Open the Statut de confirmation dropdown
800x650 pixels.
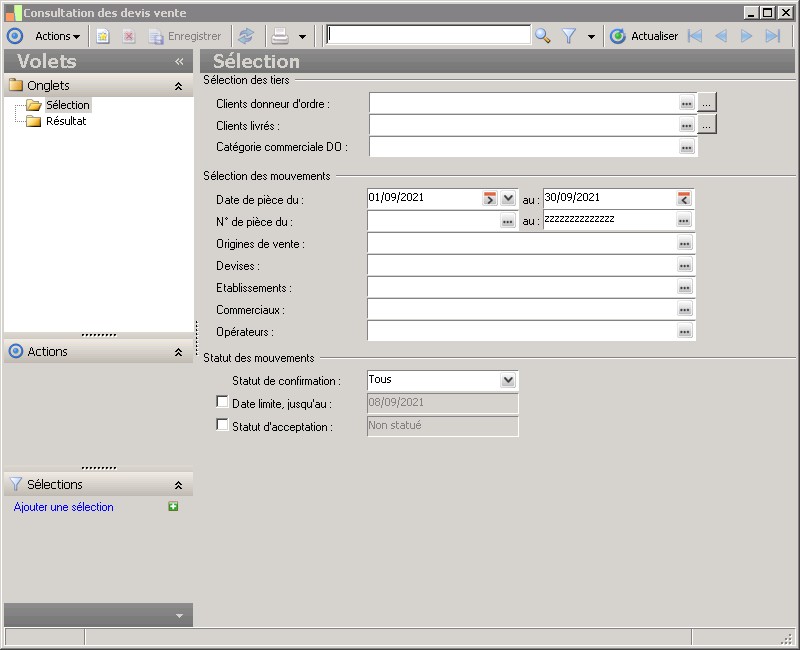508,380
